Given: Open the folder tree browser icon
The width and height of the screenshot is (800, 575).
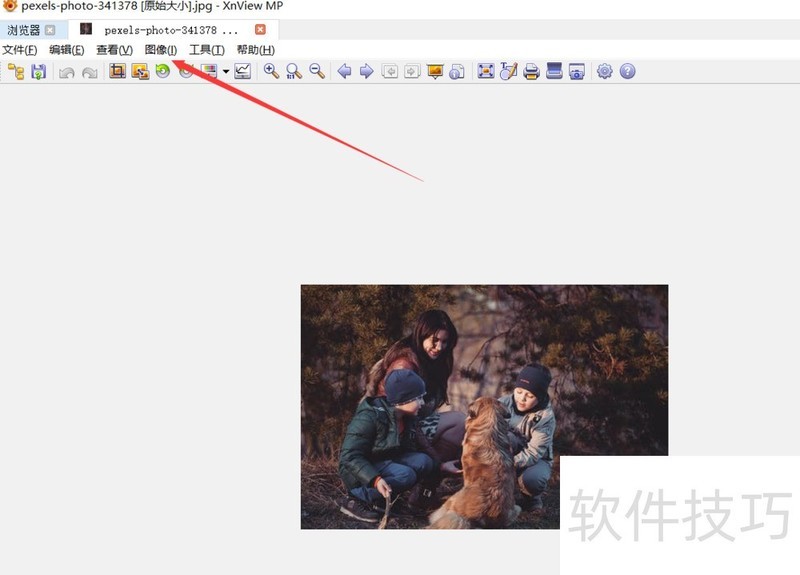Looking at the screenshot, I should coord(16,71).
